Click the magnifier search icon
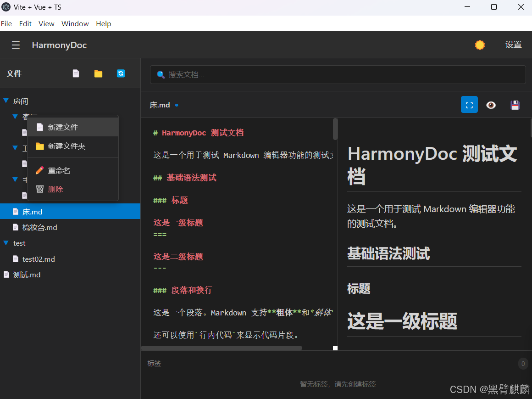 [161, 75]
